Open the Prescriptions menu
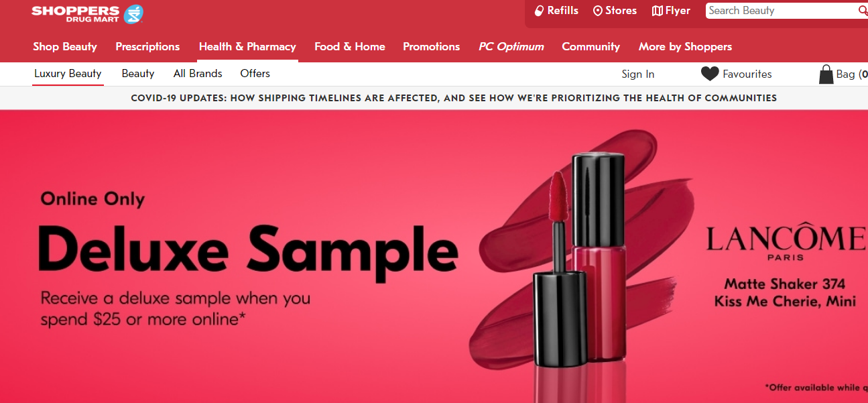 pos(147,46)
